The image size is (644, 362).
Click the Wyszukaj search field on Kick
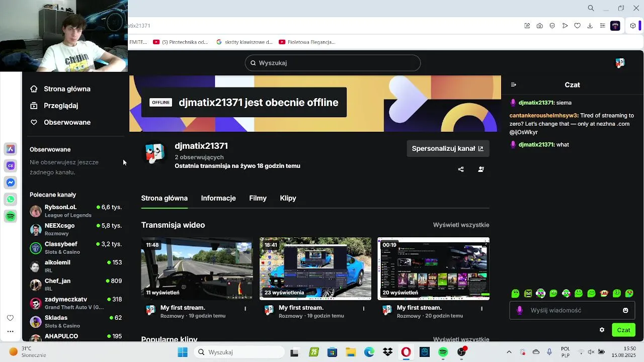(333, 63)
